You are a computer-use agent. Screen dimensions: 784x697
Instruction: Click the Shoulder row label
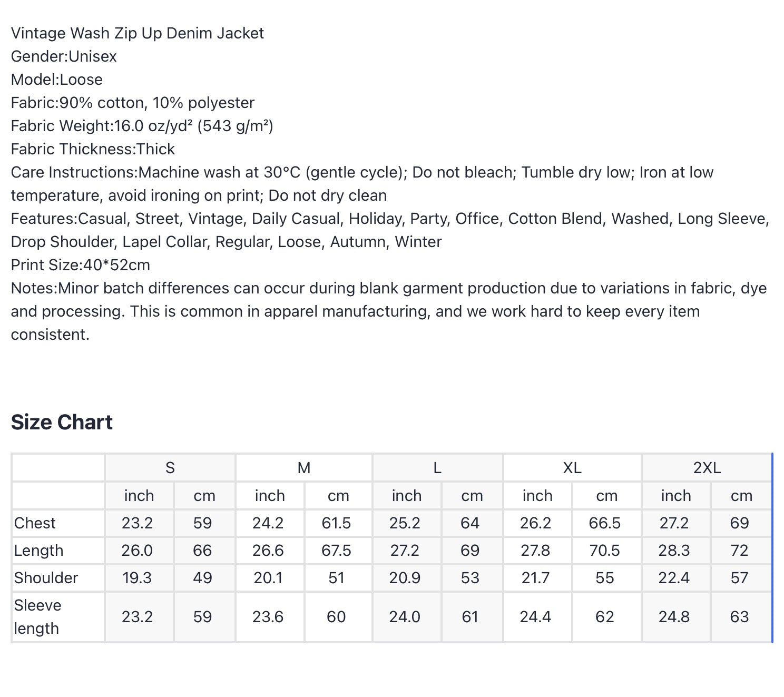(x=46, y=578)
